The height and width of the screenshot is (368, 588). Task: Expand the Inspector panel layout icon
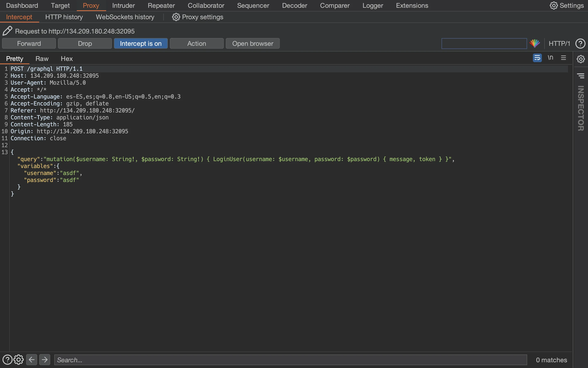coord(581,76)
